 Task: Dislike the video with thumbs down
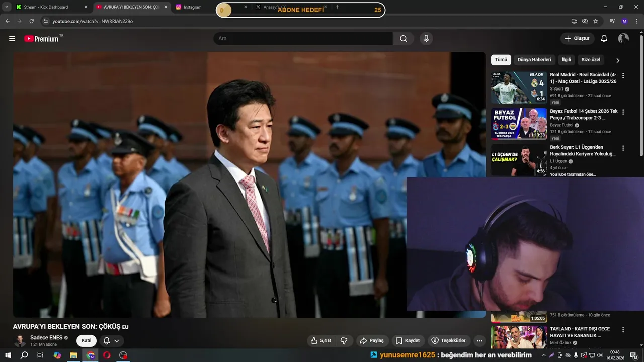point(344,341)
